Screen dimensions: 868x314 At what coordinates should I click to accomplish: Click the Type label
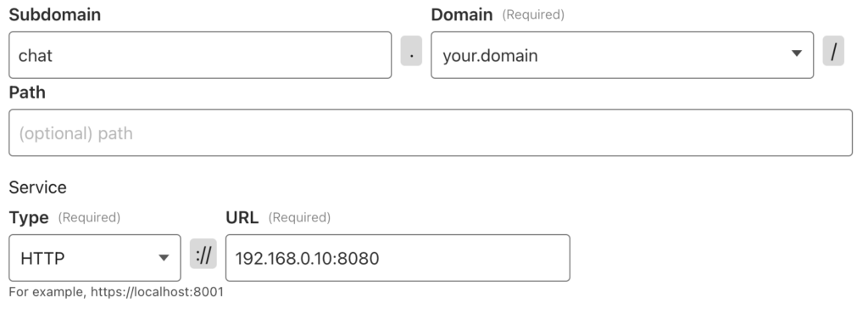click(x=29, y=217)
